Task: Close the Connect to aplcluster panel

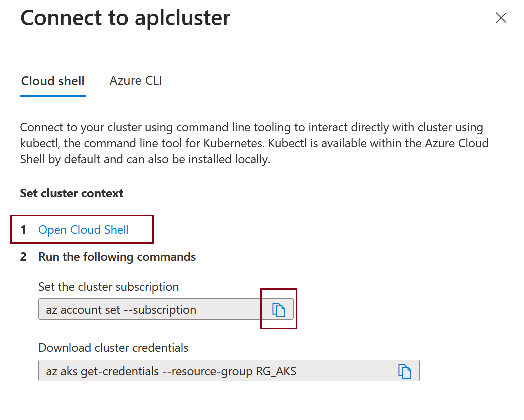Action: click(x=501, y=18)
